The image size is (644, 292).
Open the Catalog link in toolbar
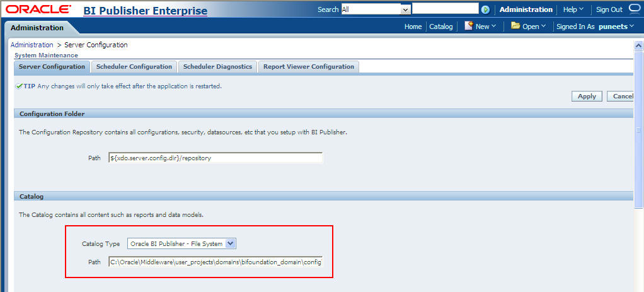440,26
